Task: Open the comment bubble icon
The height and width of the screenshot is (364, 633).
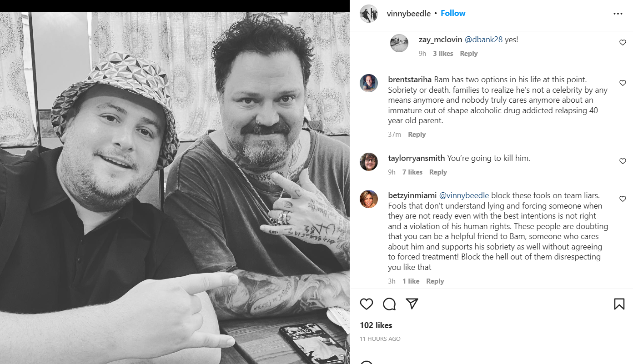Action: 389,304
